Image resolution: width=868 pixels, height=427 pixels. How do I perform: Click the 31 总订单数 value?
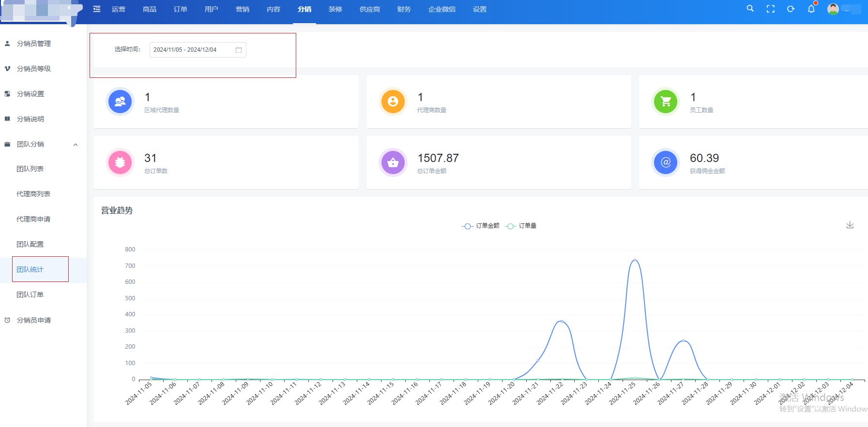pyautogui.click(x=151, y=158)
